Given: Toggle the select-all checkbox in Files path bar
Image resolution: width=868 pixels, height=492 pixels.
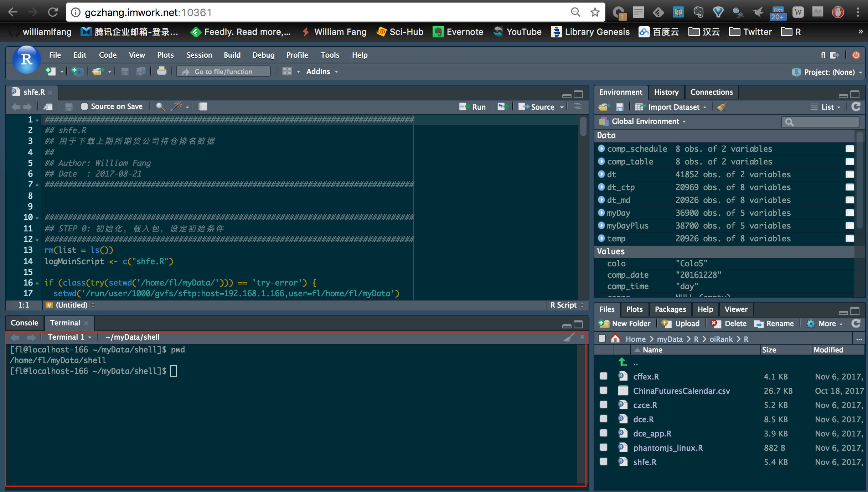Looking at the screenshot, I should pos(602,338).
